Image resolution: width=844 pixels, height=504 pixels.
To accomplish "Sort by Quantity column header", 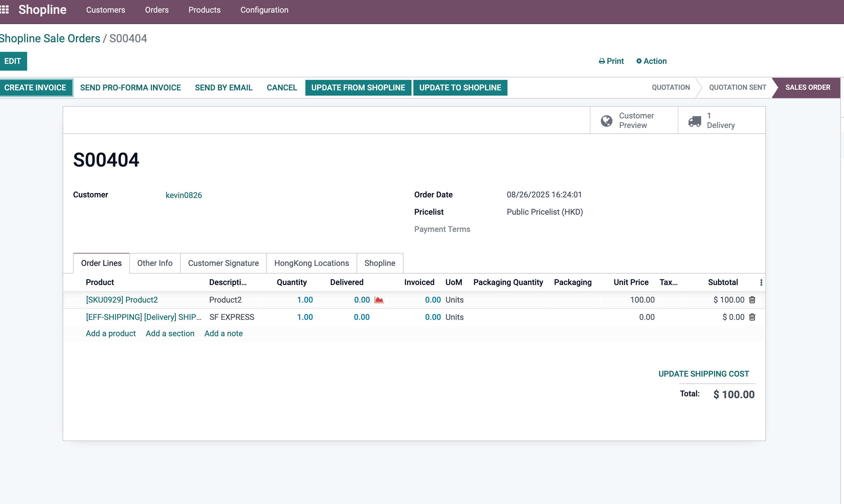I will [292, 282].
